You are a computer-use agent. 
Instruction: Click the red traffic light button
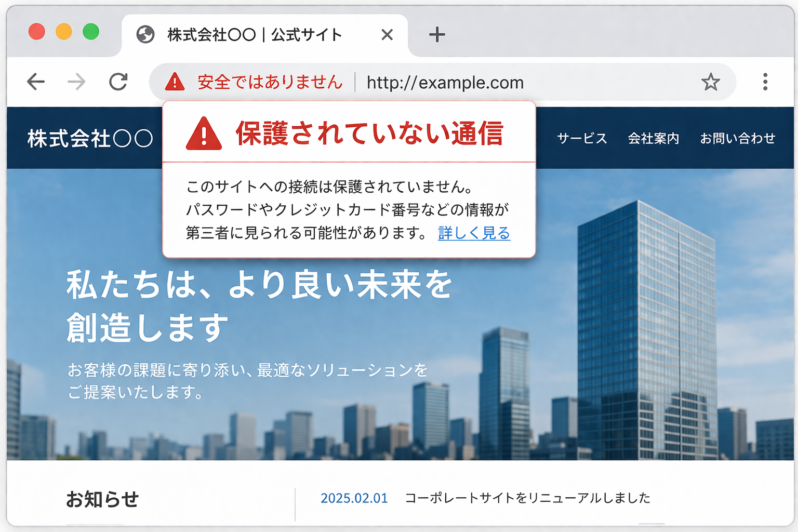point(36,32)
